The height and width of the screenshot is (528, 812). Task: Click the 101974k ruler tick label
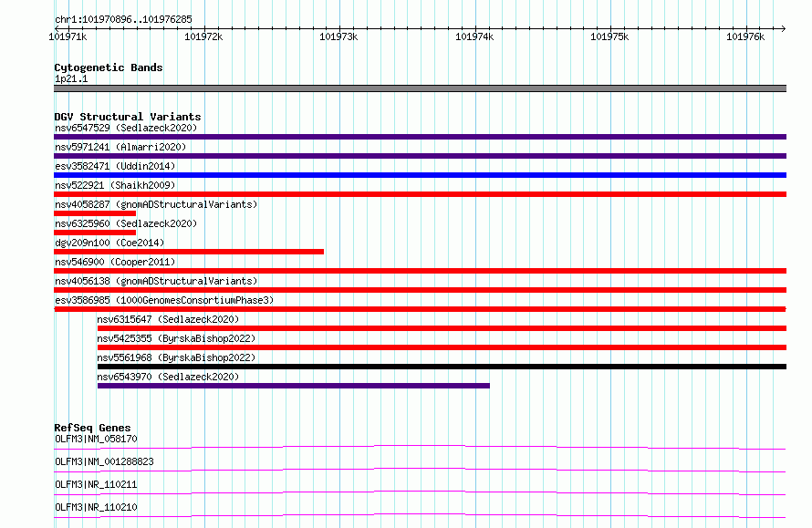474,36
